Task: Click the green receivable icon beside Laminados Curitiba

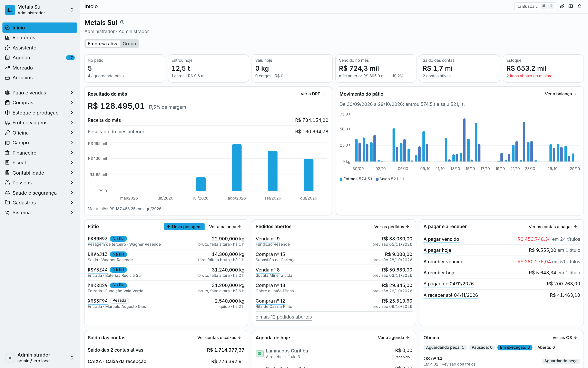Action: tap(259, 353)
